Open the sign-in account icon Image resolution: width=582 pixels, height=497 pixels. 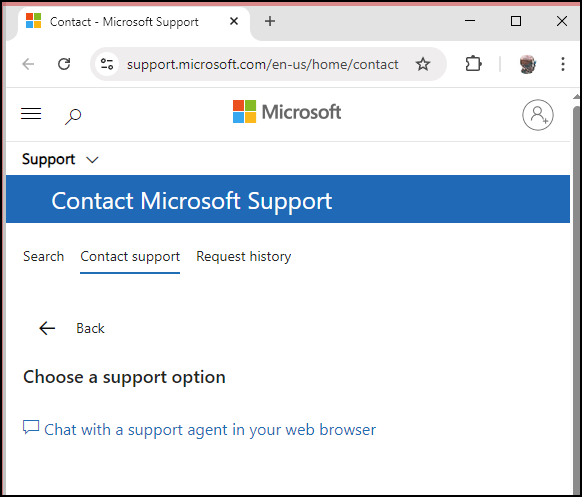click(538, 115)
